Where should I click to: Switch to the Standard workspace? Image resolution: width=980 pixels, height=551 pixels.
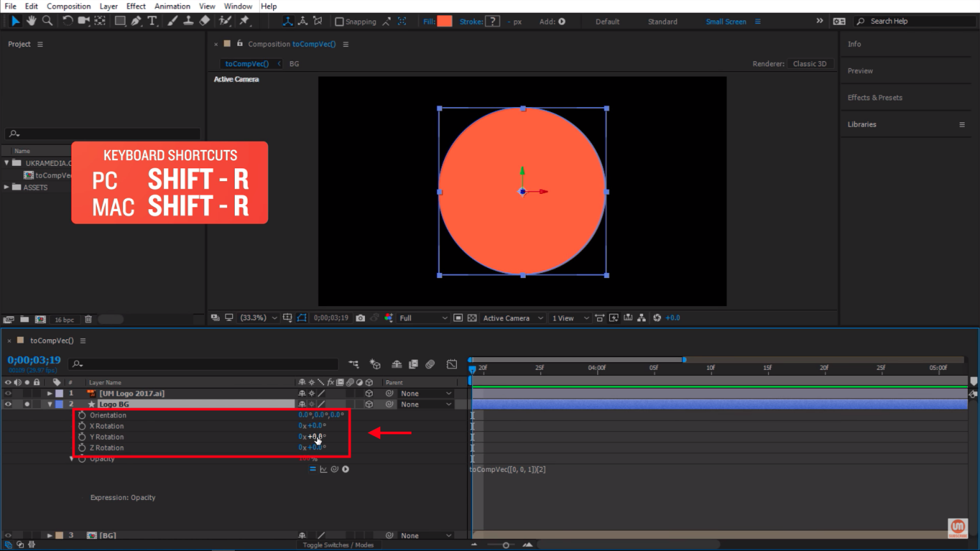(662, 22)
